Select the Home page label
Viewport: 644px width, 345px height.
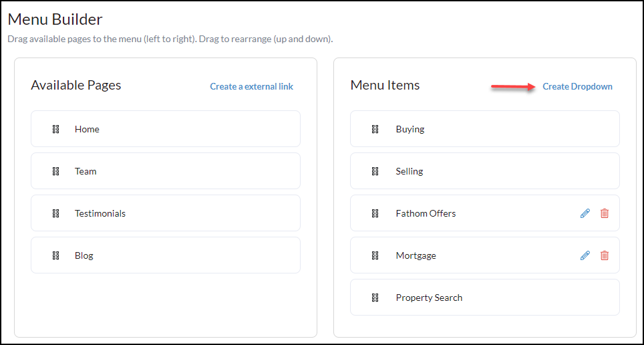click(87, 129)
